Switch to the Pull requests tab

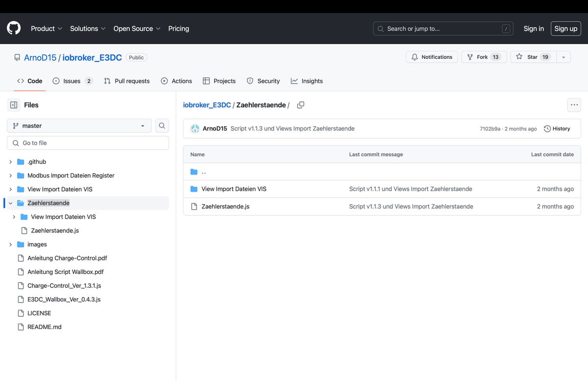pos(127,81)
